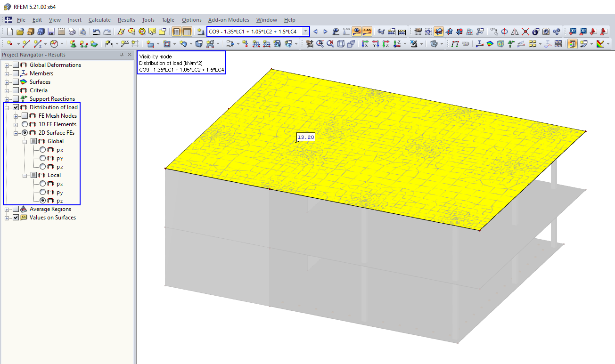Screen dimensions: 615x364
Task: Open the load combination dropdown list
Action: pos(304,31)
